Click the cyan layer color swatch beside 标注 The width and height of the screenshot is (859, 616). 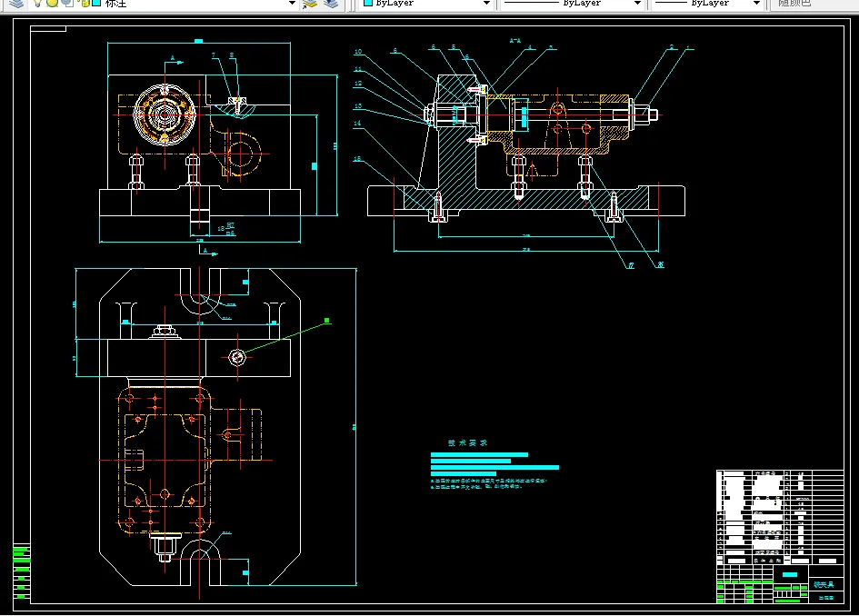tap(96, 3)
